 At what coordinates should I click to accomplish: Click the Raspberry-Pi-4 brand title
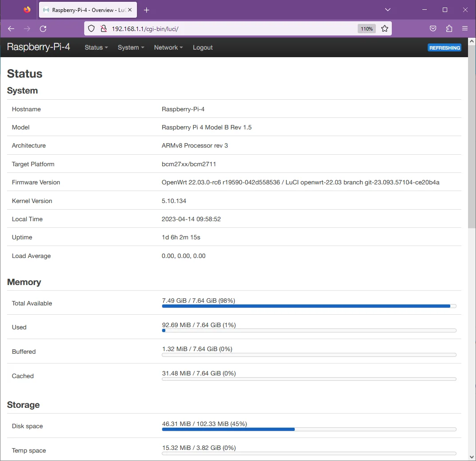(39, 47)
